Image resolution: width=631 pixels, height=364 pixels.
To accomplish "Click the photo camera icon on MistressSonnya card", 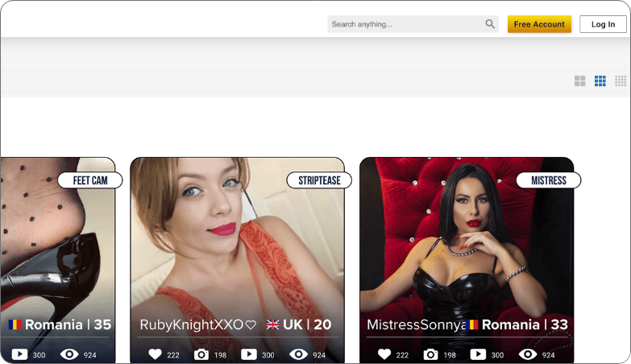I will [431, 354].
